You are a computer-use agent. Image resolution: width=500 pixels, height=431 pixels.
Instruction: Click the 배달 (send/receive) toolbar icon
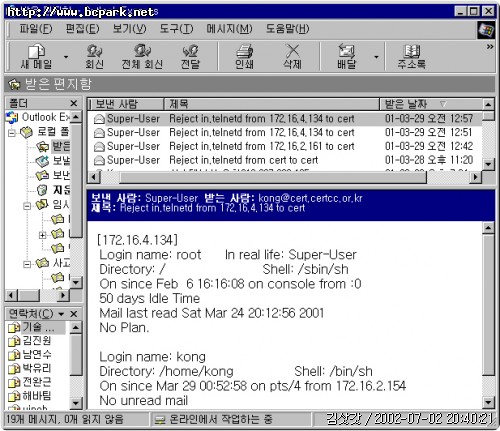[346, 56]
